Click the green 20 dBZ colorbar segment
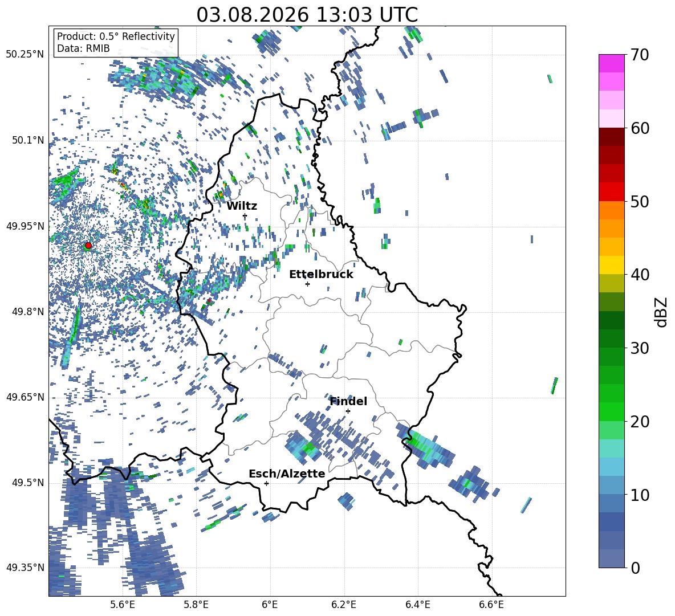Viewport: 675px width, 616px height. coord(611,411)
